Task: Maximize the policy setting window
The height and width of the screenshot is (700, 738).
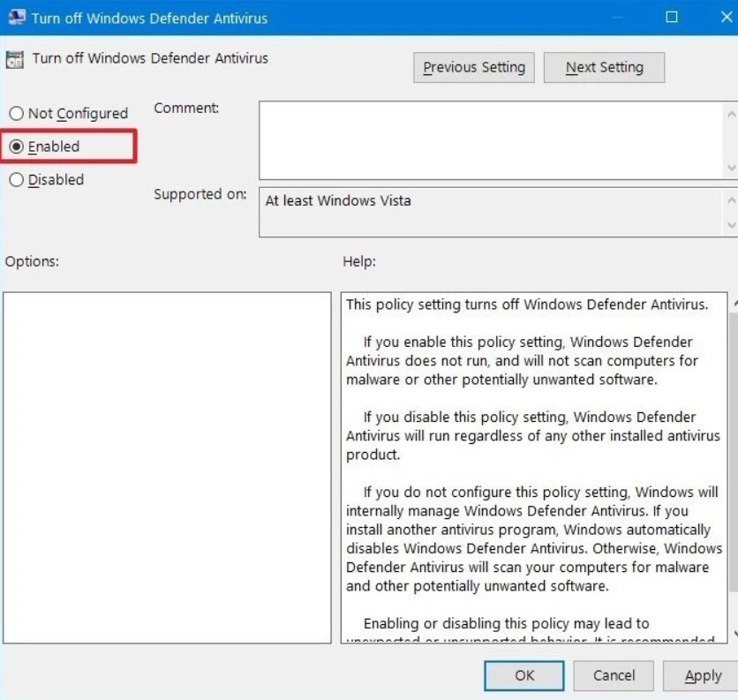Action: (x=672, y=18)
